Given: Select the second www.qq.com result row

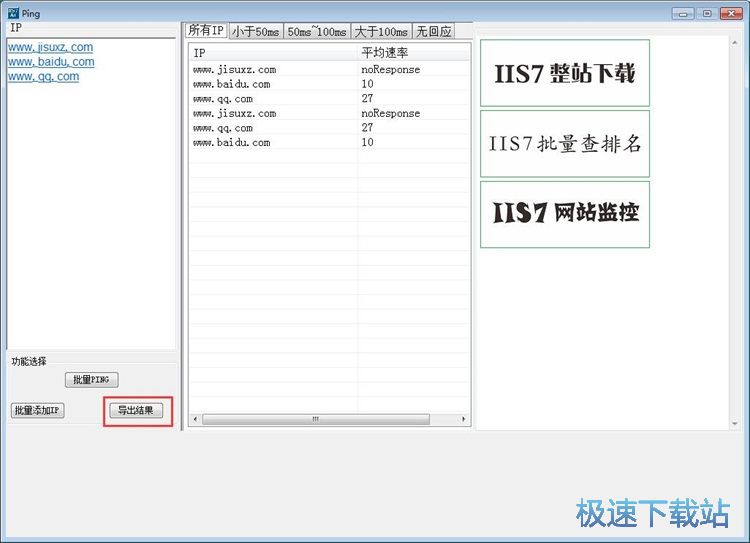Looking at the screenshot, I should pos(330,128).
